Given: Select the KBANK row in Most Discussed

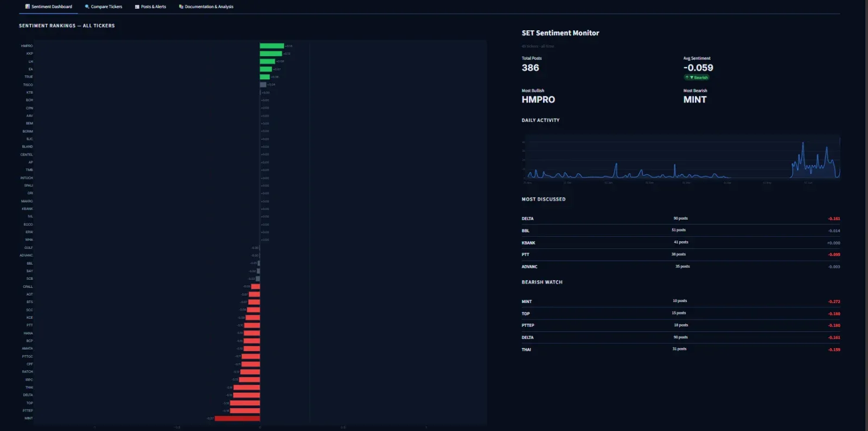Looking at the screenshot, I should pyautogui.click(x=681, y=242).
